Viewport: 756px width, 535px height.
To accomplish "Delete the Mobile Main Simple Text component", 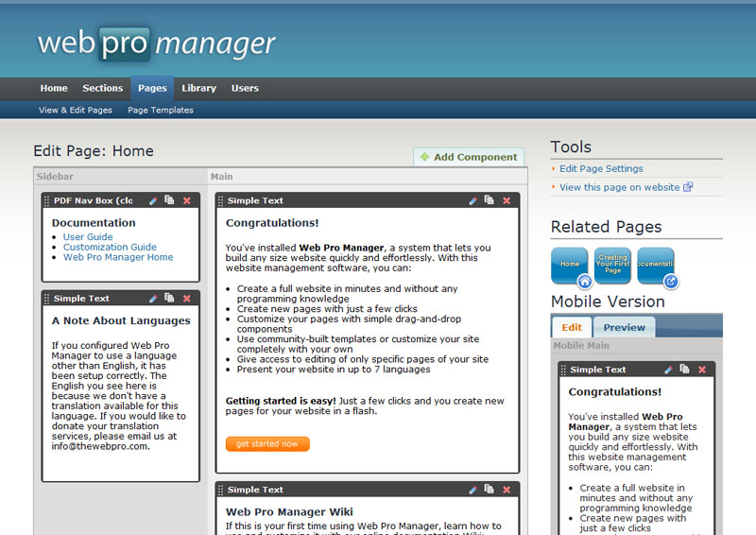I will 702,370.
